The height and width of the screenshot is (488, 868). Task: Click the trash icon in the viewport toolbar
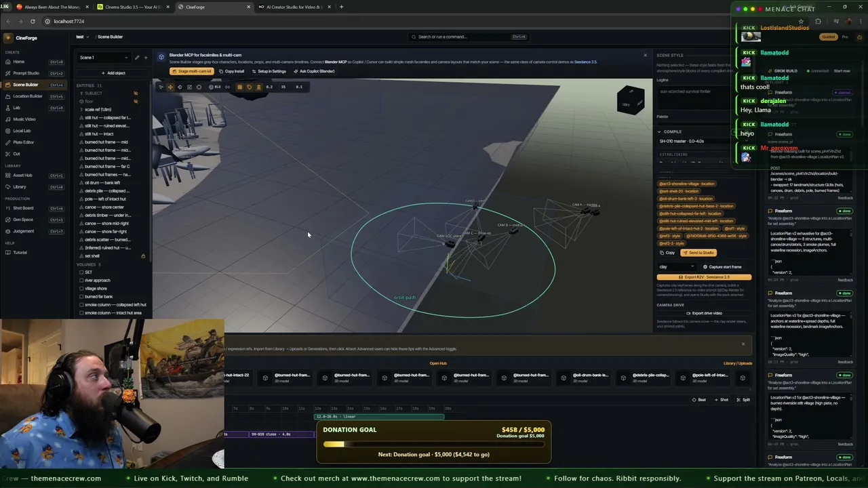tap(258, 87)
